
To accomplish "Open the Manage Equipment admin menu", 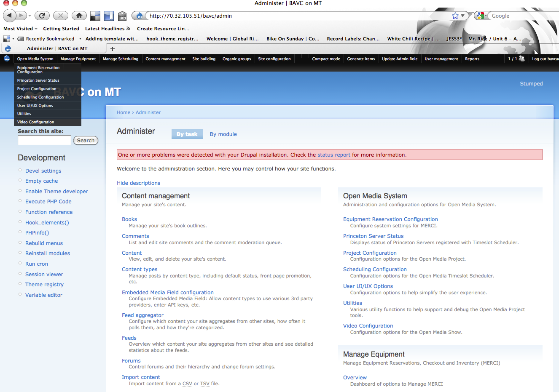I will [78, 59].
